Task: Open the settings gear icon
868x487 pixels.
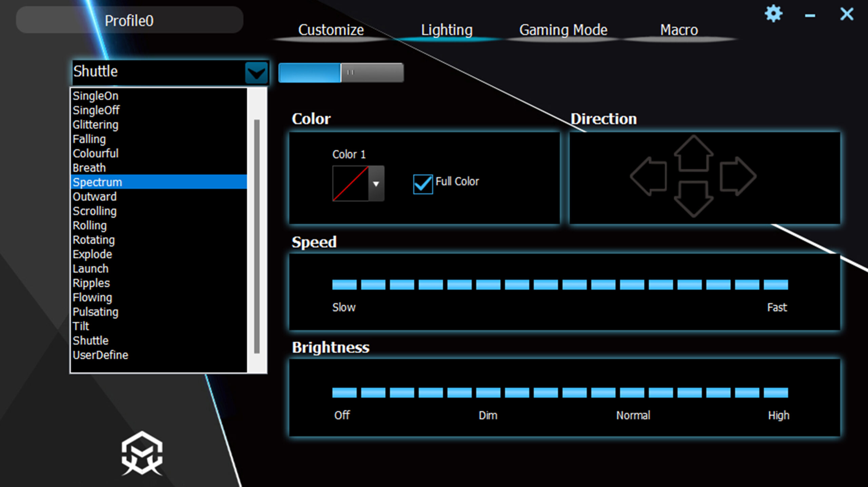Action: (773, 14)
